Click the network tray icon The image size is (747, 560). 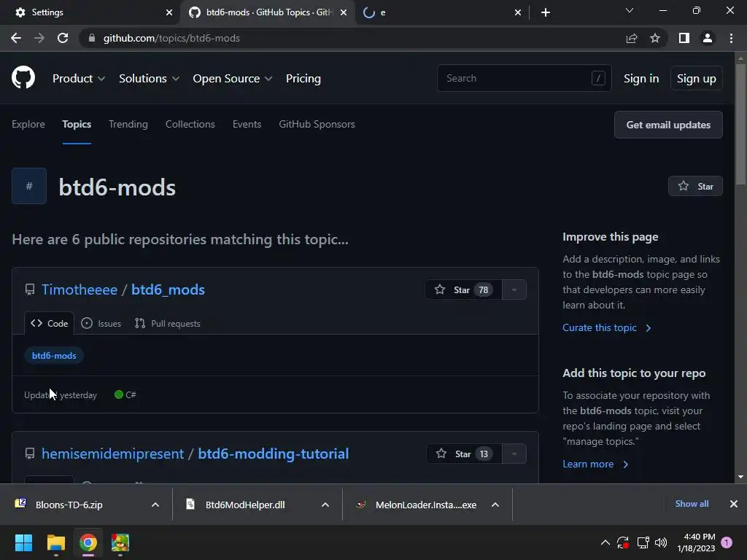[643, 542]
